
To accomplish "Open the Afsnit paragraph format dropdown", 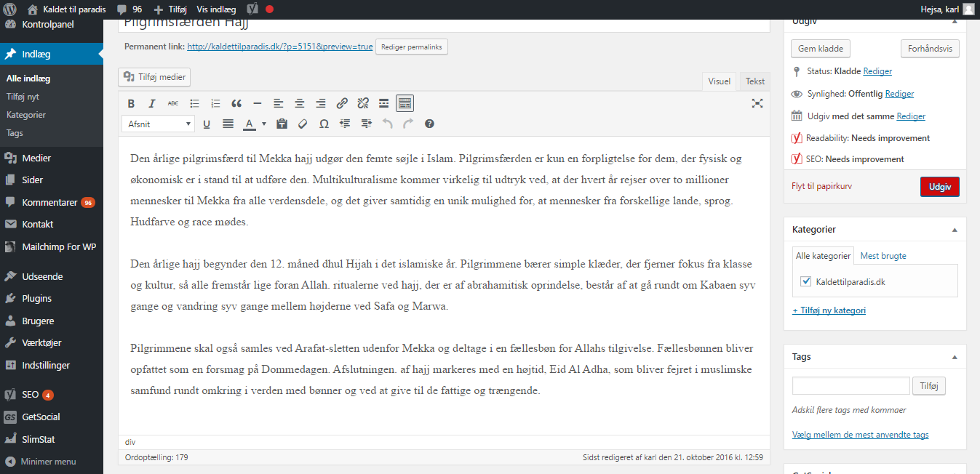I will point(158,124).
